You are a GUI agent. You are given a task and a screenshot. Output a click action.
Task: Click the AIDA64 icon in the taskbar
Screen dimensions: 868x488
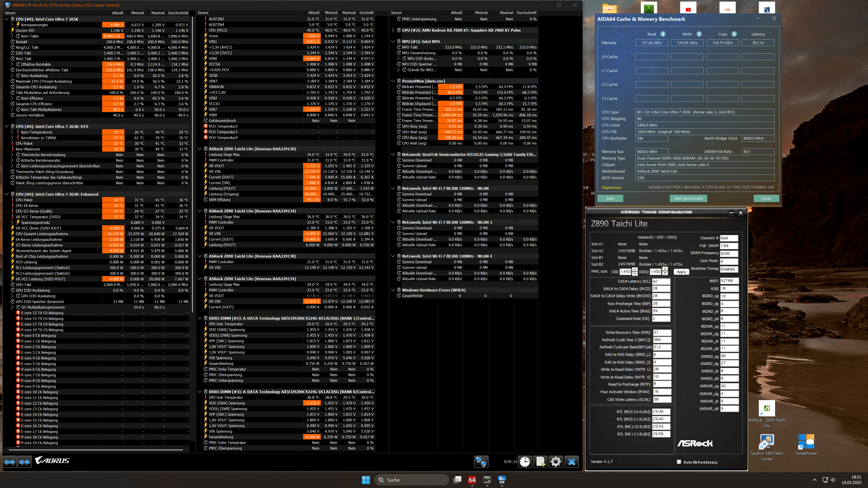(x=472, y=480)
